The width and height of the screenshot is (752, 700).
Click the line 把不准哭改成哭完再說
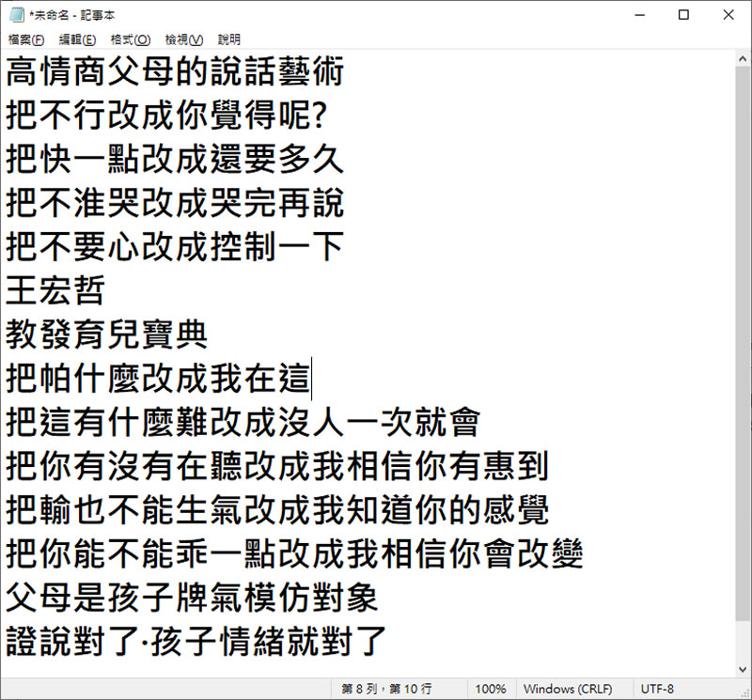[175, 203]
